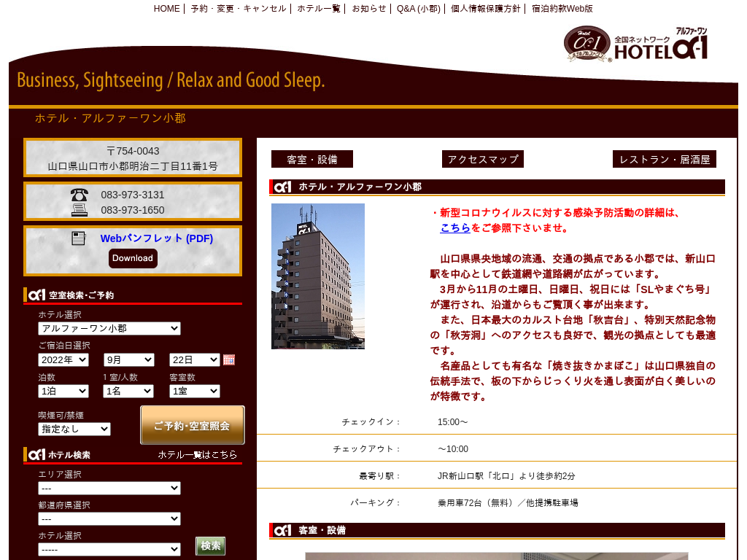The image size is (747, 560).
Task: Open the 泊数 dropdown showing 1泊
Action: [x=63, y=392]
